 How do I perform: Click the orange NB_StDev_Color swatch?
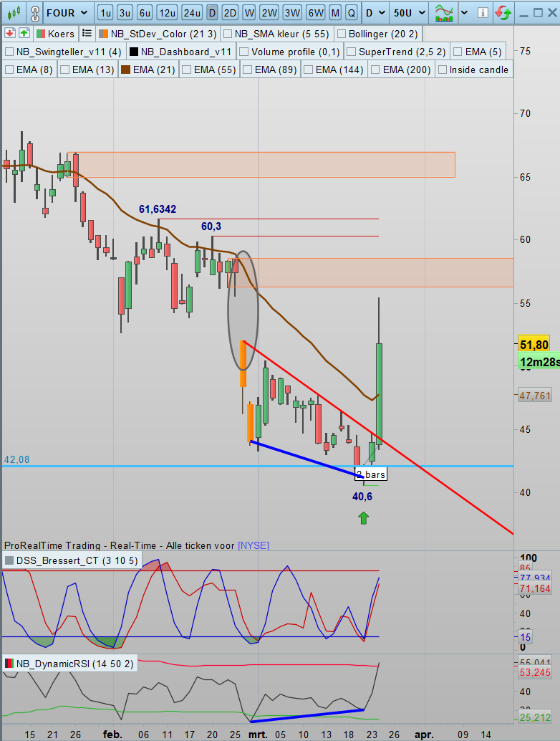click(x=103, y=34)
